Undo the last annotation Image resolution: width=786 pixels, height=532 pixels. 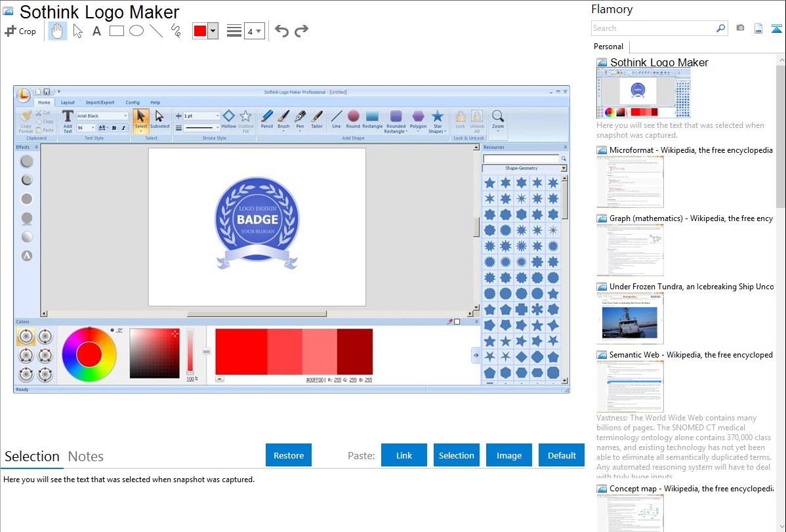click(x=281, y=31)
